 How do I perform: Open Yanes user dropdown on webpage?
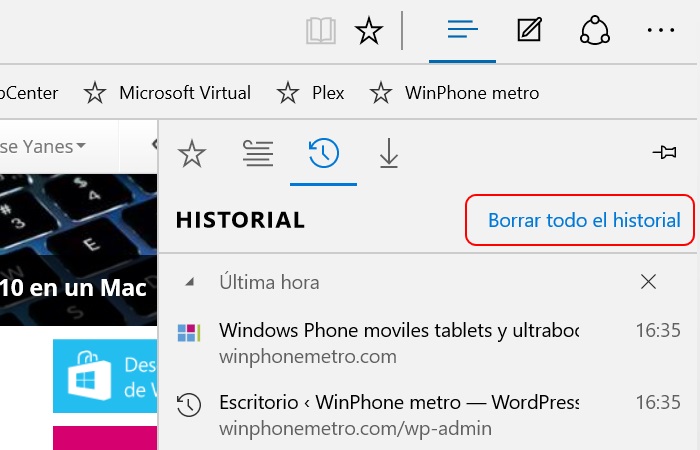click(x=43, y=146)
